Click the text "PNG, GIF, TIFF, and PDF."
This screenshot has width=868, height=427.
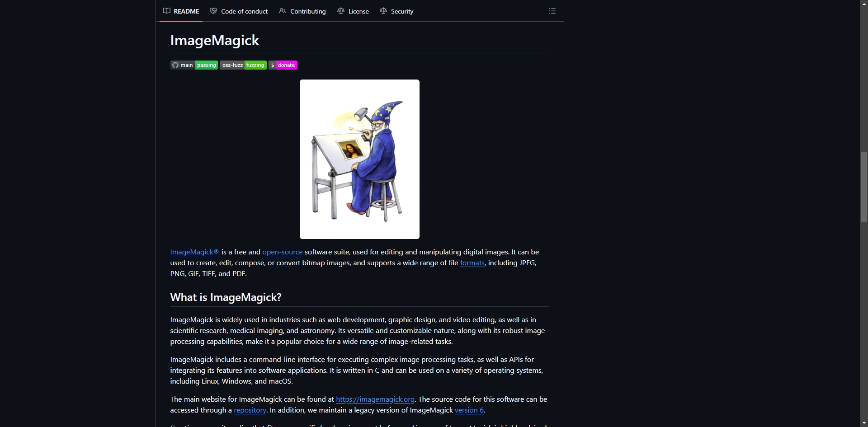click(208, 274)
